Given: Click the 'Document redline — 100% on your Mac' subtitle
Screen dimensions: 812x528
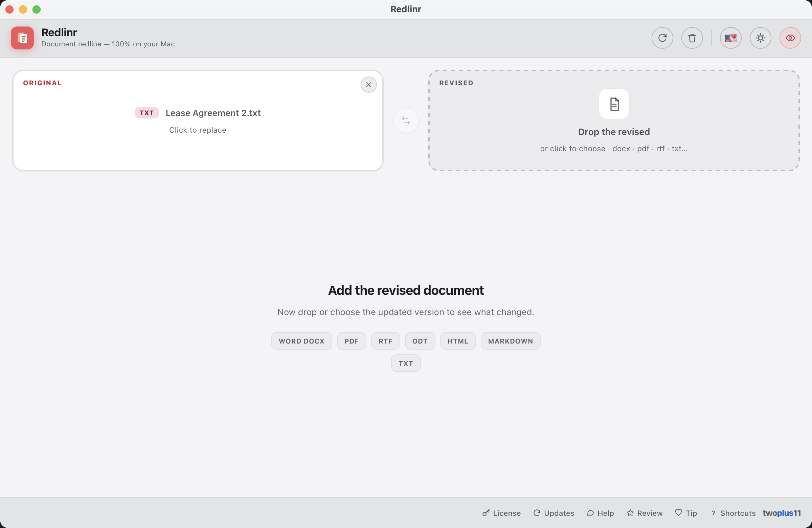Looking at the screenshot, I should (x=108, y=44).
